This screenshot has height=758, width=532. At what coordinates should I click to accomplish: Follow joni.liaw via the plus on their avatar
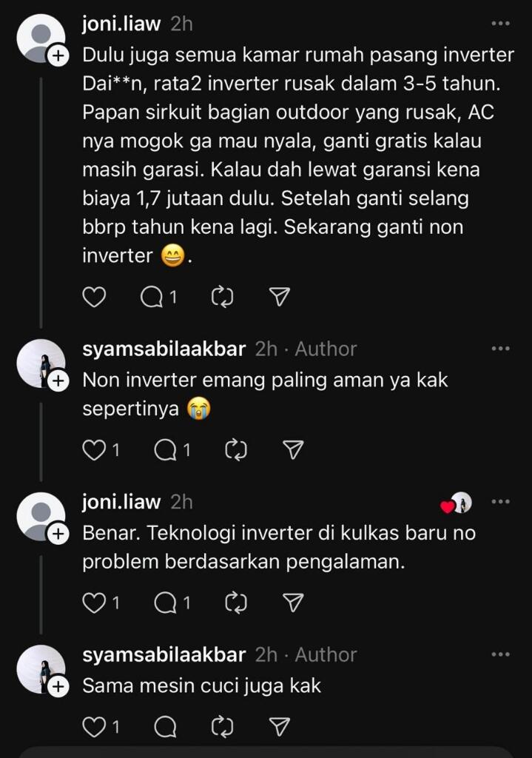[58, 56]
